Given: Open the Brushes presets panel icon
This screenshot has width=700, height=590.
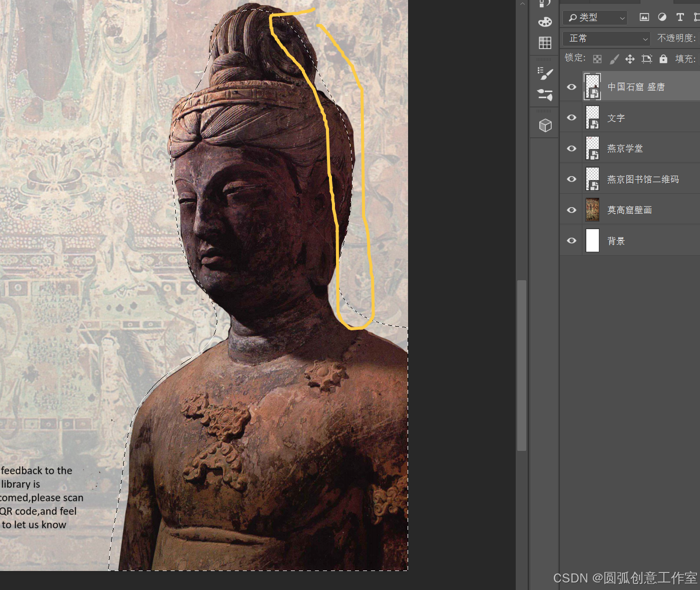Looking at the screenshot, I should pyautogui.click(x=545, y=94).
